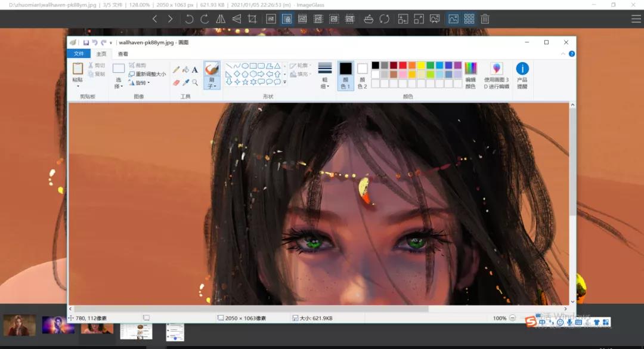Pick the yellow color swatch
644x349 pixels.
coord(421,66)
